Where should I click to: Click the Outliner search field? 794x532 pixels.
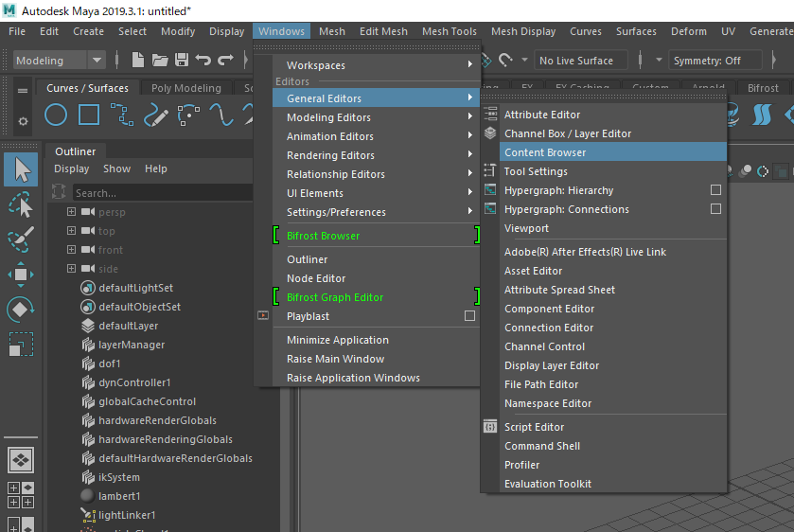(162, 193)
